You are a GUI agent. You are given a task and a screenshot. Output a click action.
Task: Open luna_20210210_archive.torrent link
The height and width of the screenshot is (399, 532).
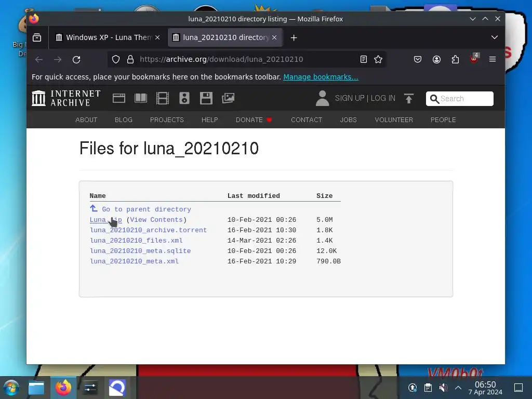pos(148,230)
